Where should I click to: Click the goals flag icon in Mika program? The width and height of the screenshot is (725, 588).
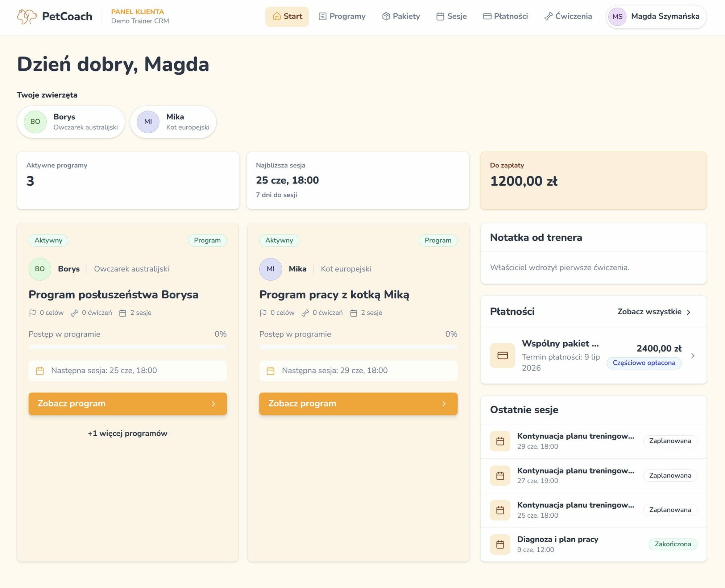263,313
